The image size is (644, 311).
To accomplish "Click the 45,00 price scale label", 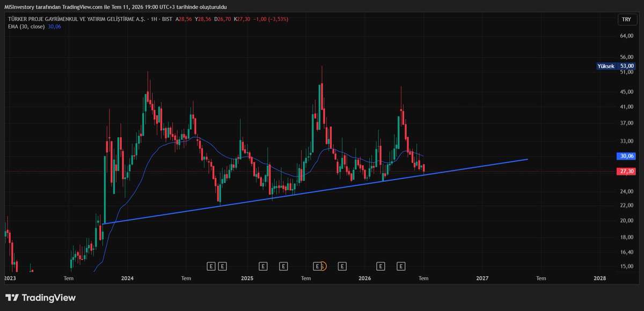I will (x=627, y=92).
